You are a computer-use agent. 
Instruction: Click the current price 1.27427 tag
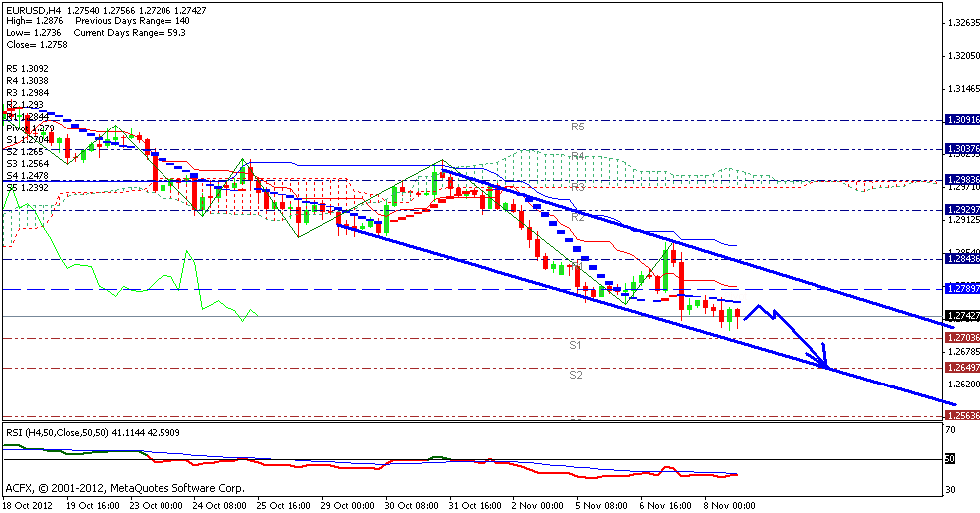962,316
